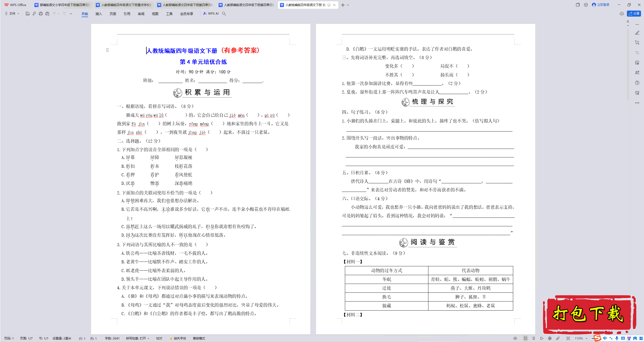Open the 插入 ribbon tab
The image size is (644, 342).
[x=99, y=14]
